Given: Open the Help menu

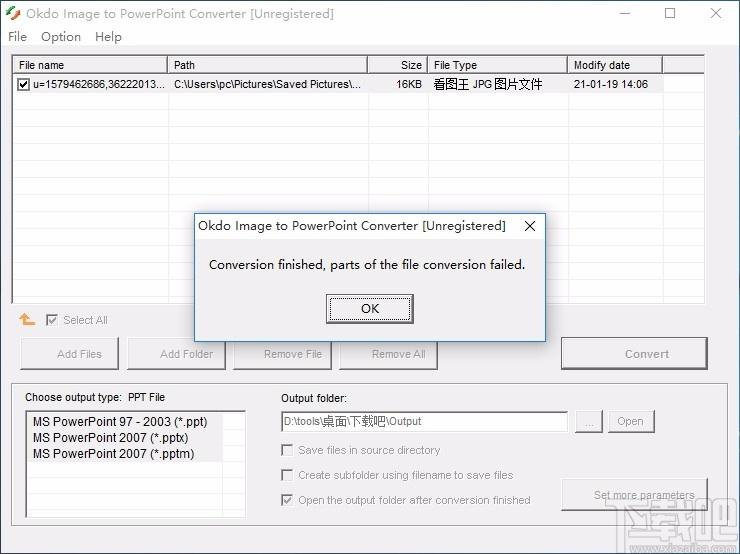Looking at the screenshot, I should (108, 37).
